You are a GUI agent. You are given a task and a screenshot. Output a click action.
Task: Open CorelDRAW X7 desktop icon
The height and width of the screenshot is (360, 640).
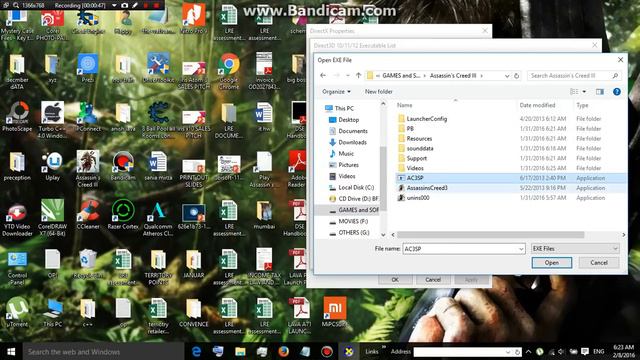pyautogui.click(x=52, y=218)
